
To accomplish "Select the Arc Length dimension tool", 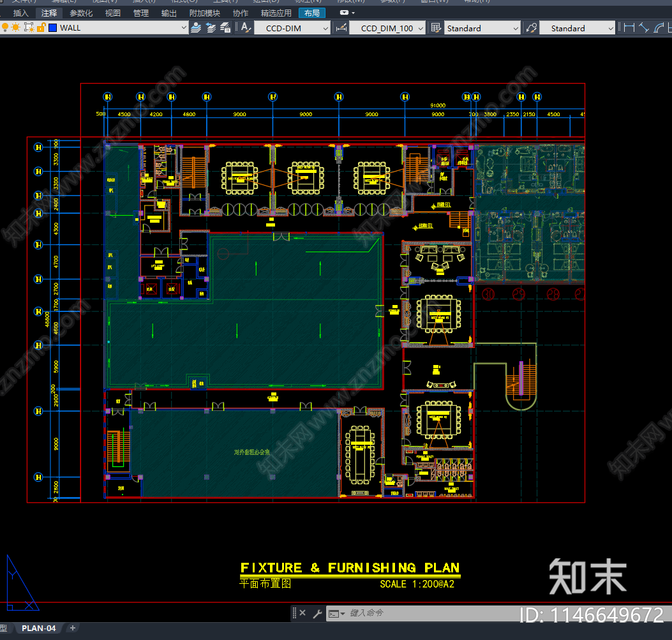I will (x=659, y=28).
